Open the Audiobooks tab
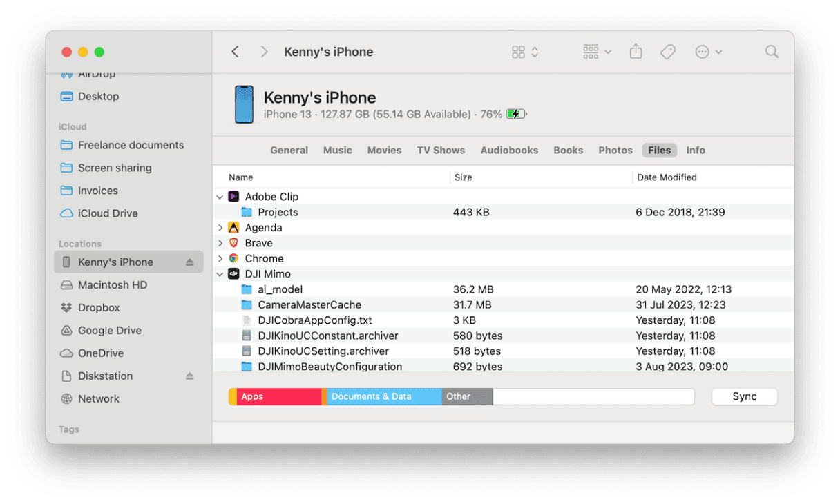Image resolution: width=840 pixels, height=504 pixels. point(509,151)
